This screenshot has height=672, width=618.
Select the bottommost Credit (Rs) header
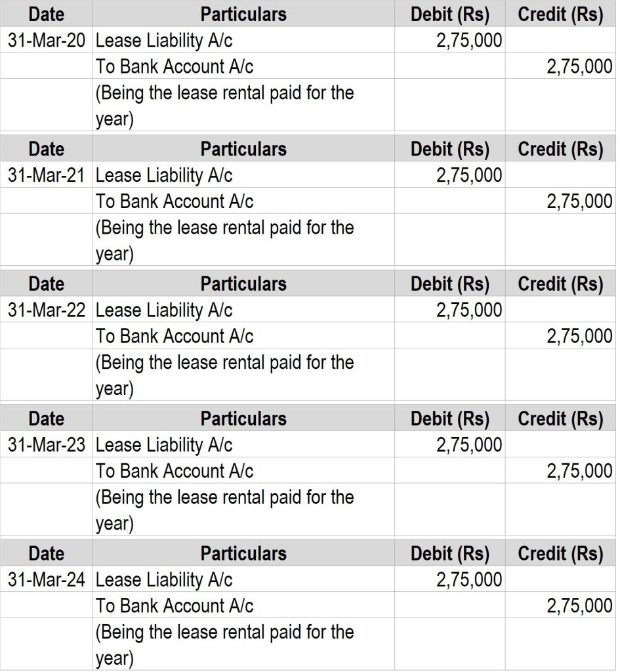tap(560, 553)
